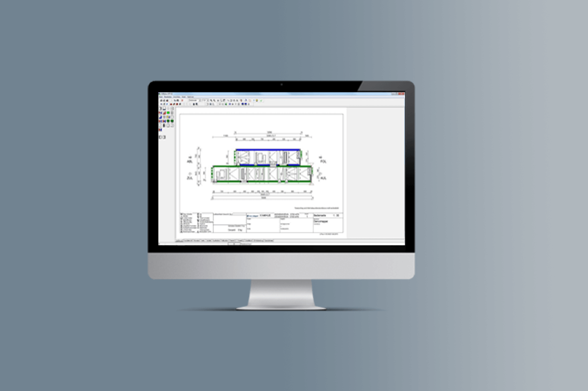Click the FOL label on the drawing
This screenshot has width=588, height=391.
[x=324, y=162]
